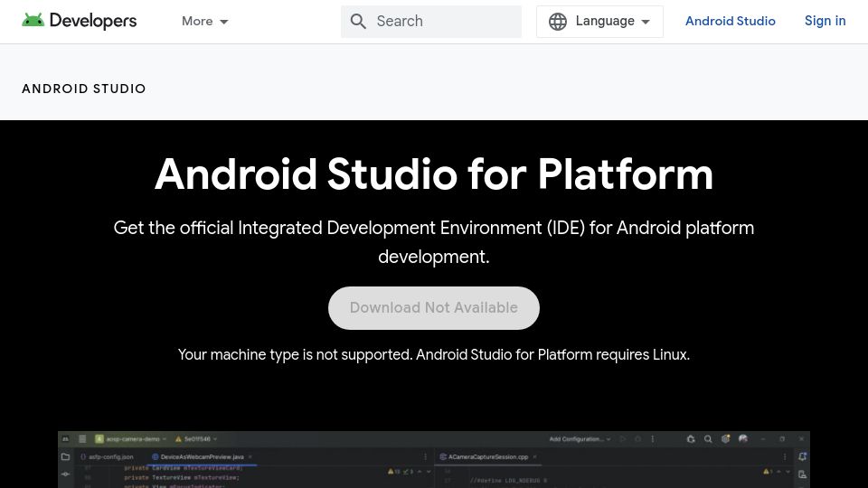
Task: Click the Android Studio for Platform heading
Action: (x=433, y=174)
